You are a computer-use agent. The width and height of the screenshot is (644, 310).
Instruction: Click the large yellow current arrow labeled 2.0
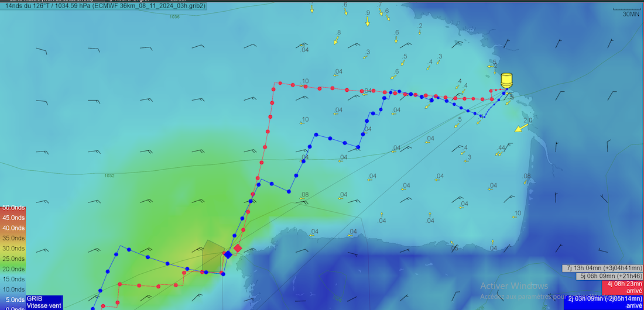coord(519,129)
